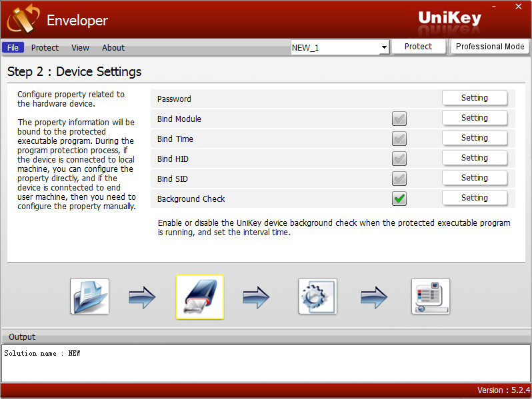The height and width of the screenshot is (399, 532).
Task: Open the final summary step icon
Action: (431, 296)
